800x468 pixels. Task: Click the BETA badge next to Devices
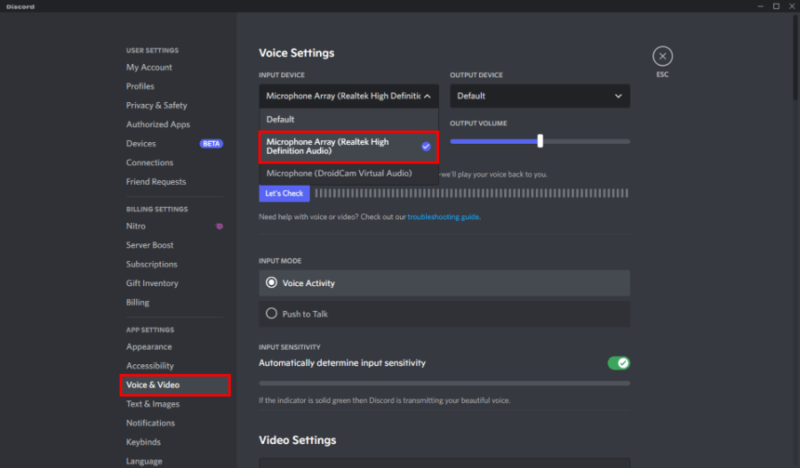point(211,143)
